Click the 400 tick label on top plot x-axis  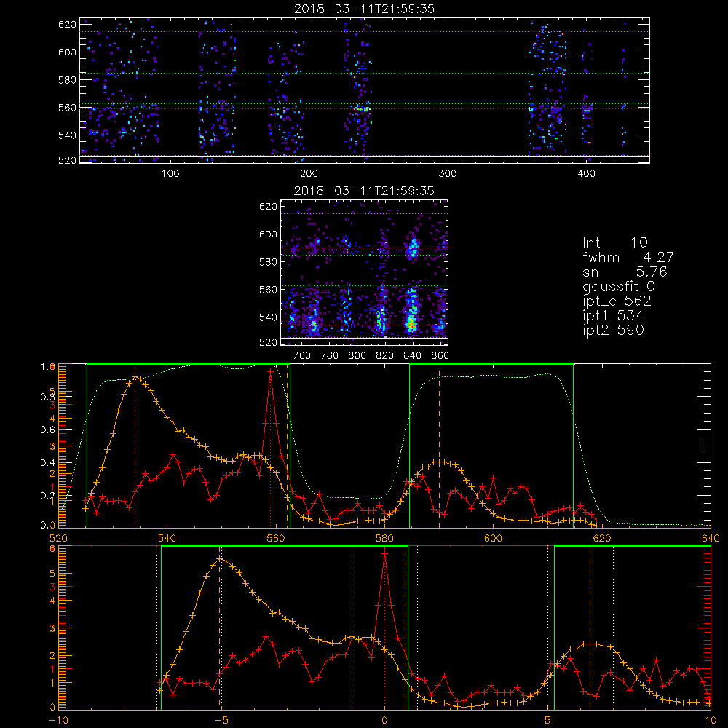(586, 174)
